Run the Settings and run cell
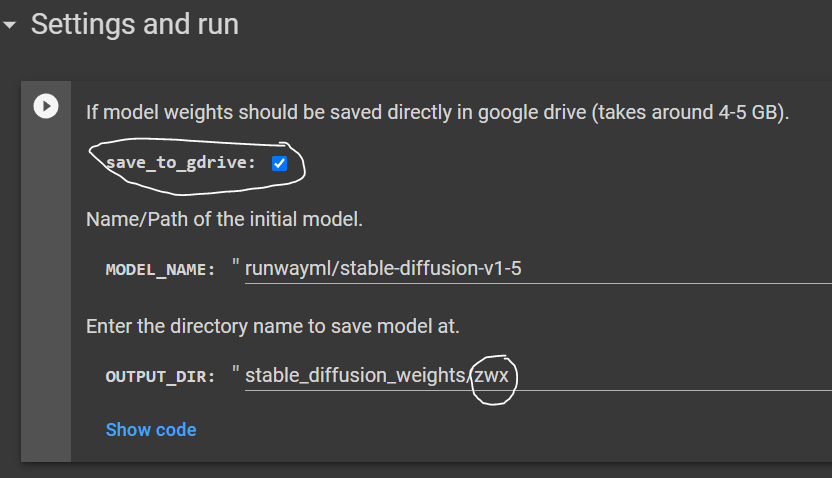The height and width of the screenshot is (478, 832). click(x=46, y=106)
